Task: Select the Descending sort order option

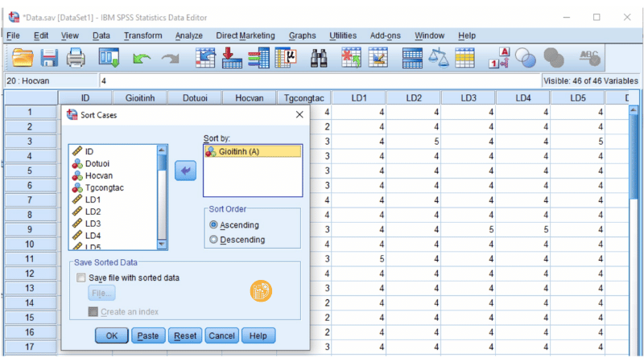Action: pos(213,239)
